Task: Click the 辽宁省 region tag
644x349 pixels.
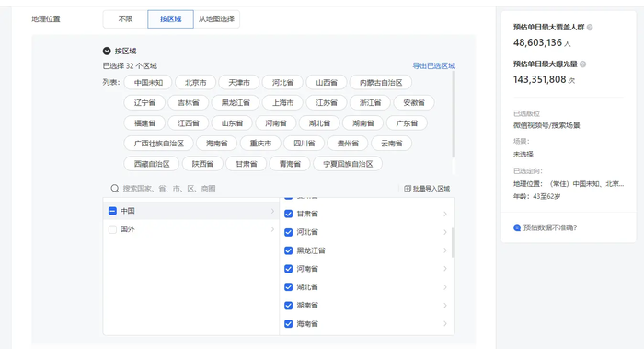Action: [x=144, y=103]
